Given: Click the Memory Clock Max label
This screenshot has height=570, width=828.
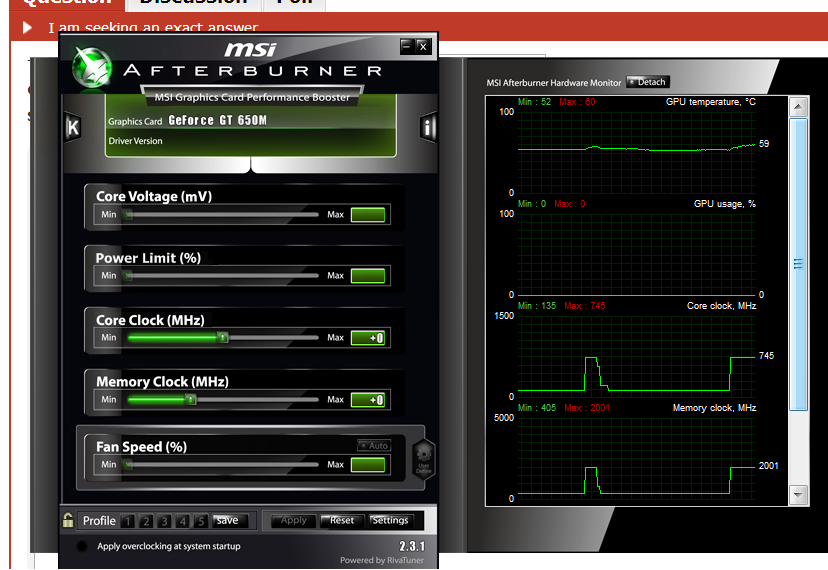Looking at the screenshot, I should 335,399.
